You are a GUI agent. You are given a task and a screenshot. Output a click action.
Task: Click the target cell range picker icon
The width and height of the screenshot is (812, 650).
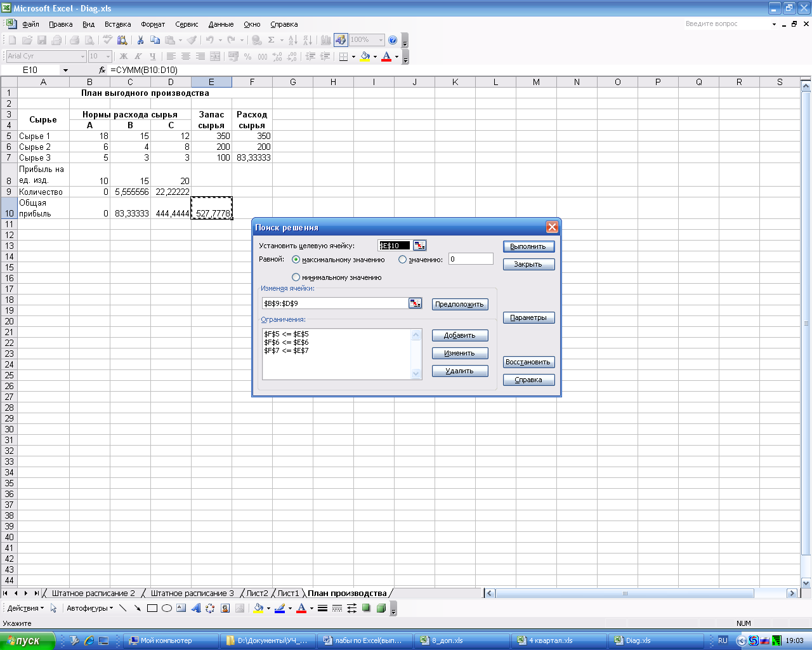click(x=419, y=246)
